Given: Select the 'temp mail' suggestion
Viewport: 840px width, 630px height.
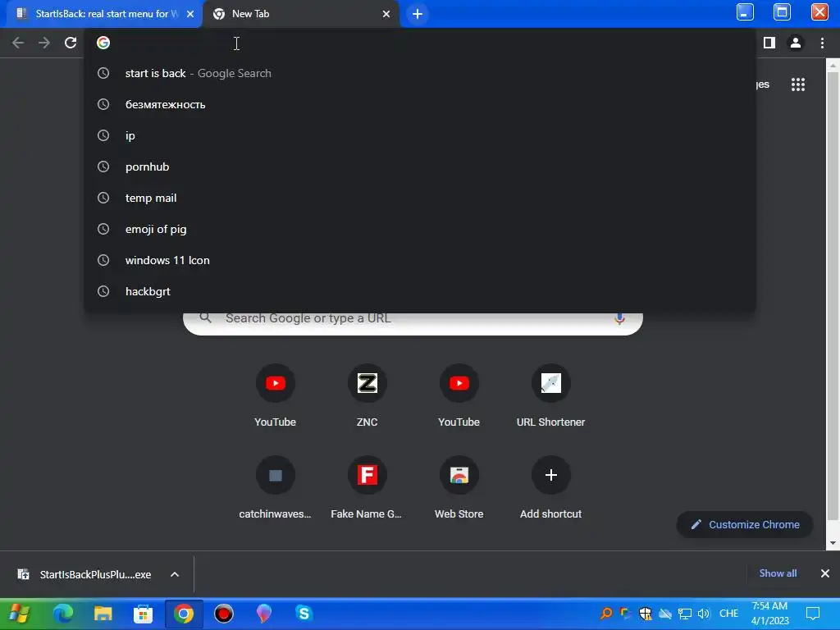Looking at the screenshot, I should click(419, 198).
